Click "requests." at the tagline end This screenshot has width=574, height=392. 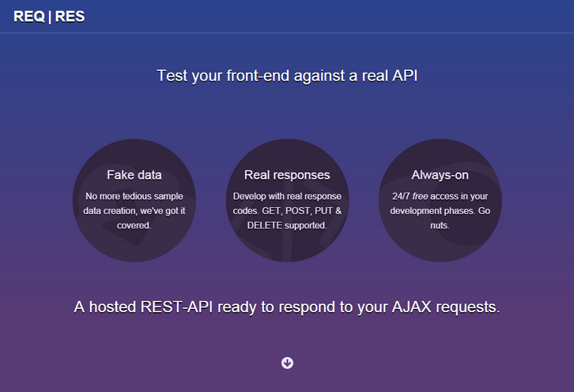tap(467, 307)
